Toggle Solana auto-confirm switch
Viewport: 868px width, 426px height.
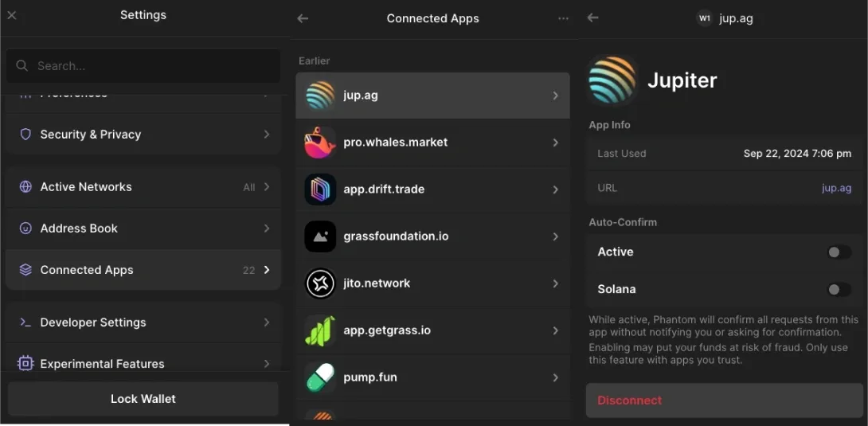839,289
